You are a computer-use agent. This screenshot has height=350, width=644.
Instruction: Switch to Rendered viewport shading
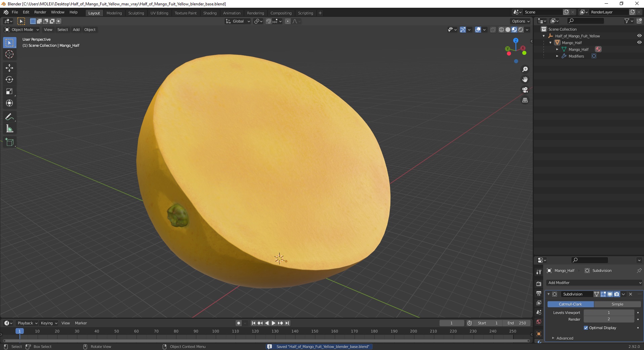point(521,30)
